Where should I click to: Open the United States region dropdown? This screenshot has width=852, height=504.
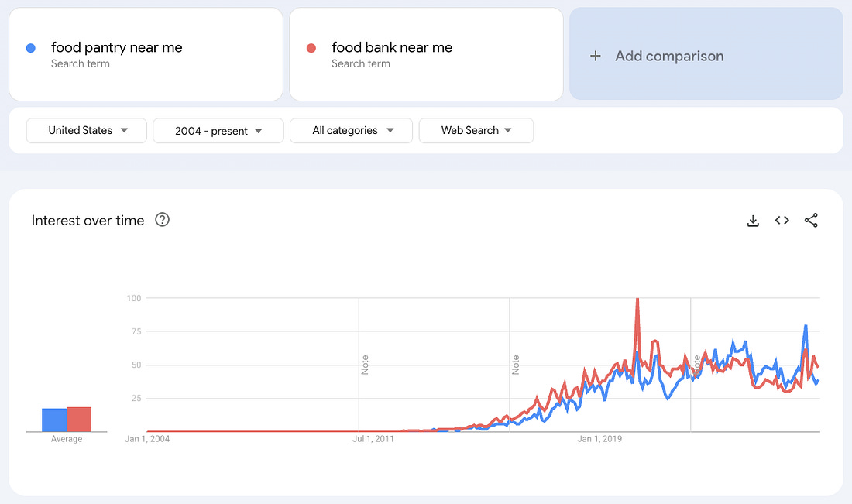(x=87, y=131)
